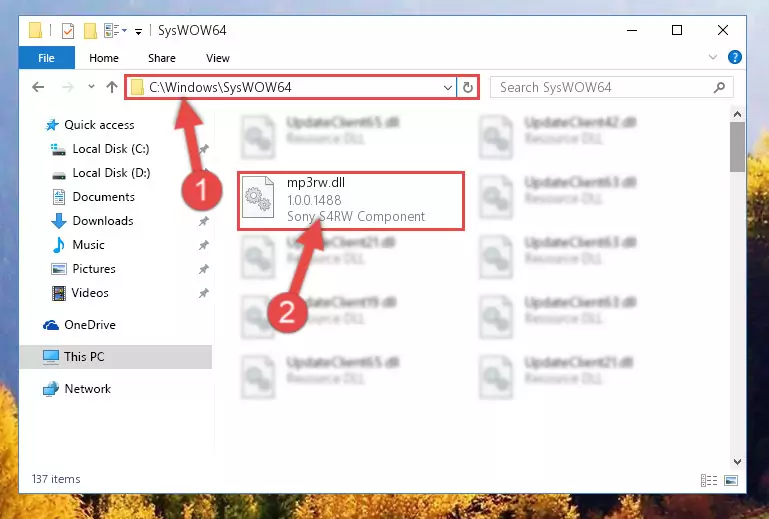769x519 pixels.
Task: Go back with the Back arrow
Action: 38,87
